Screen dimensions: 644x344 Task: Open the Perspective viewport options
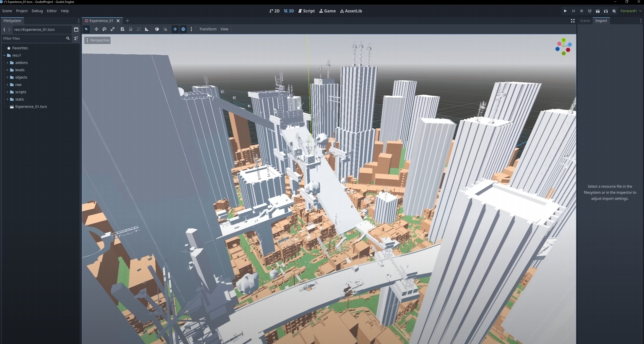click(97, 40)
